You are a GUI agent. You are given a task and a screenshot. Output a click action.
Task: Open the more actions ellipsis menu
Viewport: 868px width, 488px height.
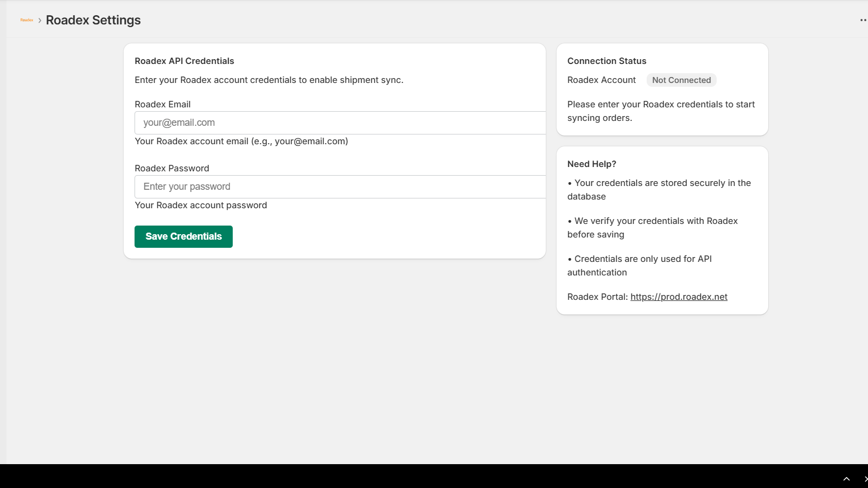click(x=863, y=20)
